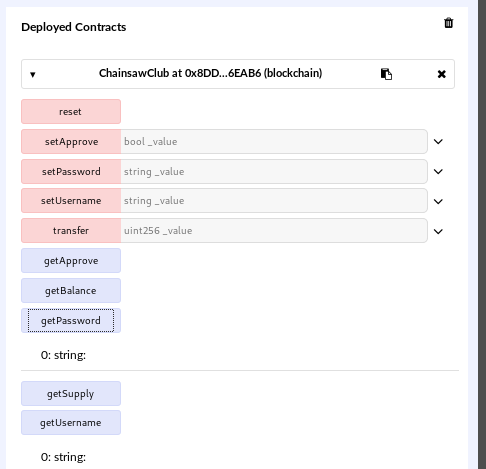The width and height of the screenshot is (486, 469).
Task: Remove the ChainsawClub contract instance
Action: click(441, 74)
